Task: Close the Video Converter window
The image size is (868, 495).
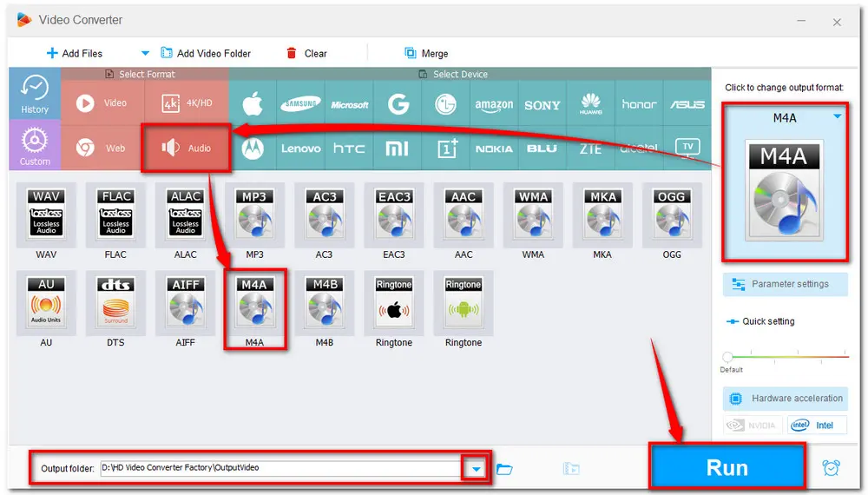Action: (837, 23)
